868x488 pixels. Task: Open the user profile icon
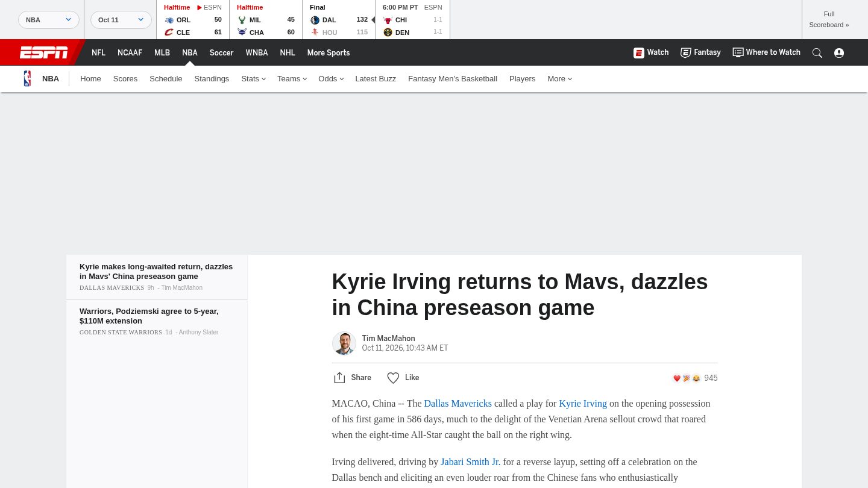click(x=839, y=53)
